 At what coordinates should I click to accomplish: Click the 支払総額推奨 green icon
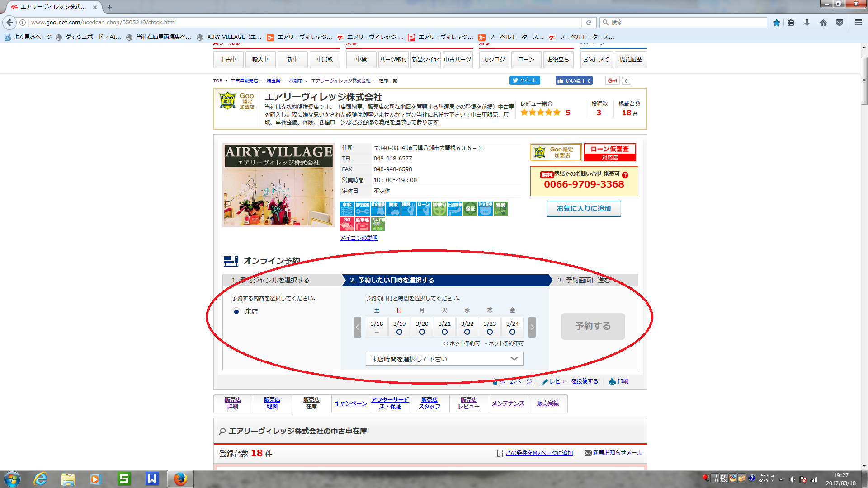pos(378,224)
